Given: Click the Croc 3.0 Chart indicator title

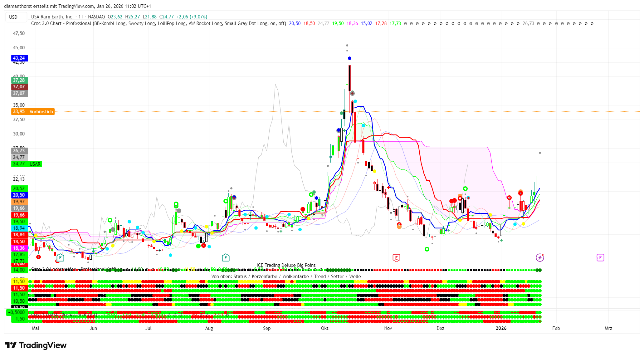Looking at the screenshot, I should [61, 23].
